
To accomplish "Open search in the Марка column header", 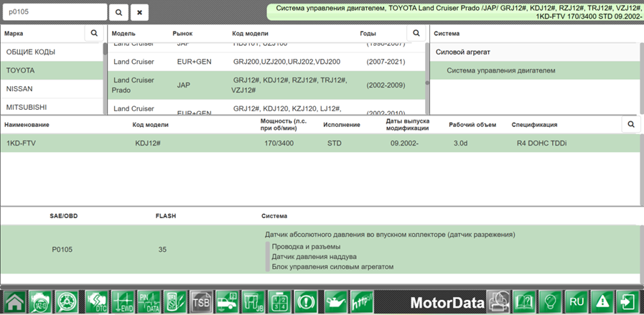I will tap(94, 33).
